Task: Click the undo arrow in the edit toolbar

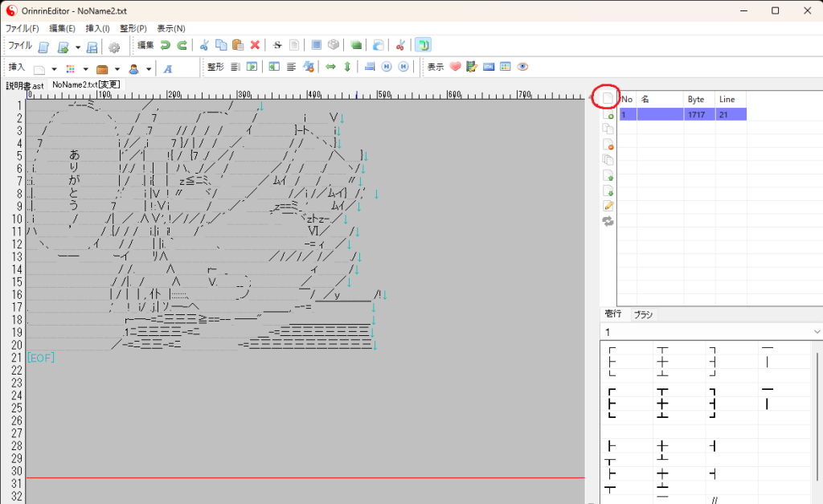Action: (166, 46)
